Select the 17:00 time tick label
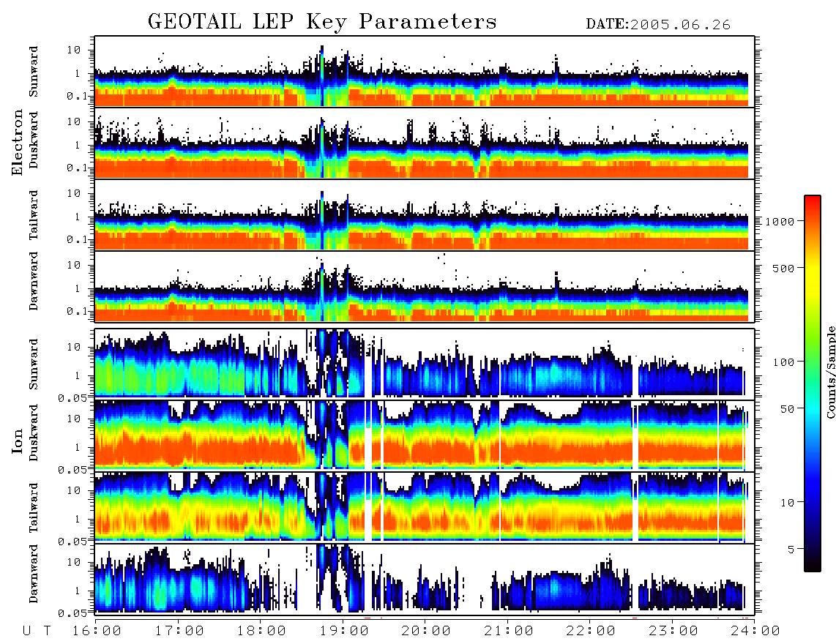 pyautogui.click(x=179, y=631)
